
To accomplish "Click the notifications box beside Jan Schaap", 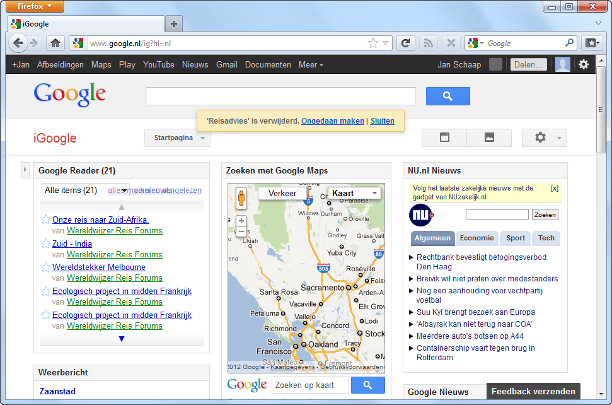I will point(495,64).
